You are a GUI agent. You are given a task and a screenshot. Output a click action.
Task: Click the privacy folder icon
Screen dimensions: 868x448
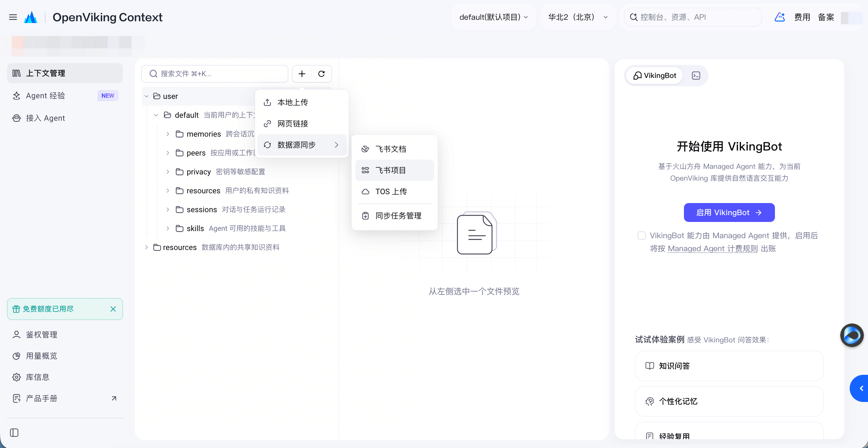pos(180,172)
